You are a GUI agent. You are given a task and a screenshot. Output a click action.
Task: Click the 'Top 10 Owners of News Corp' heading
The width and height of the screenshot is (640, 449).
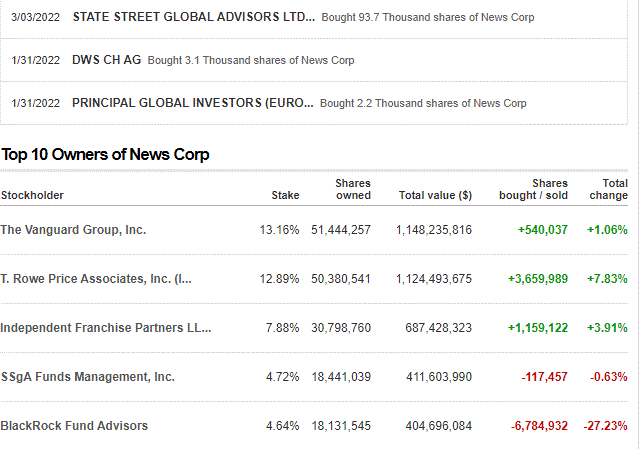click(105, 155)
